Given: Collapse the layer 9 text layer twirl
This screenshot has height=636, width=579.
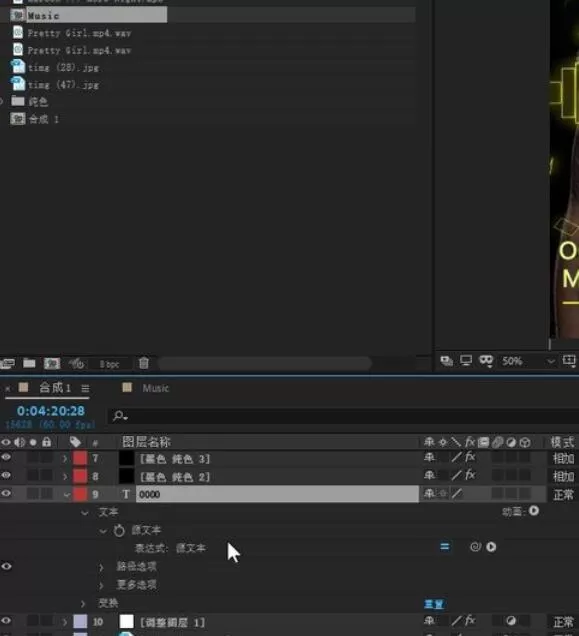Looking at the screenshot, I should coord(67,494).
